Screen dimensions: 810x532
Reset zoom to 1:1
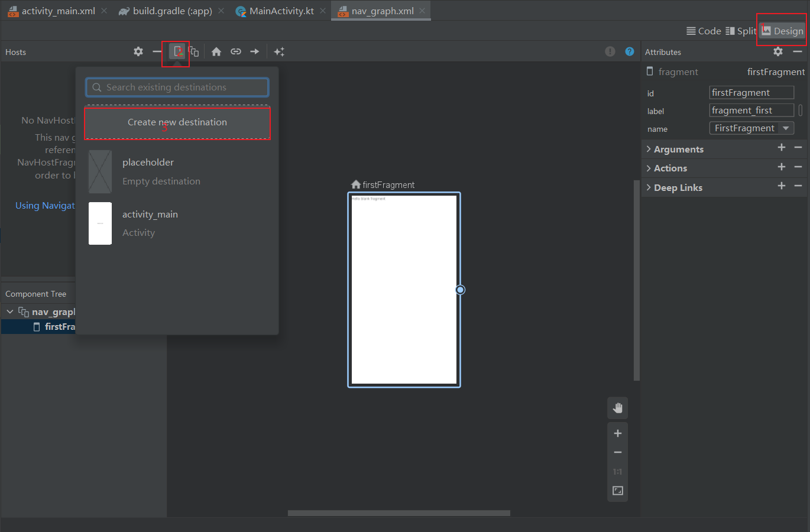618,472
